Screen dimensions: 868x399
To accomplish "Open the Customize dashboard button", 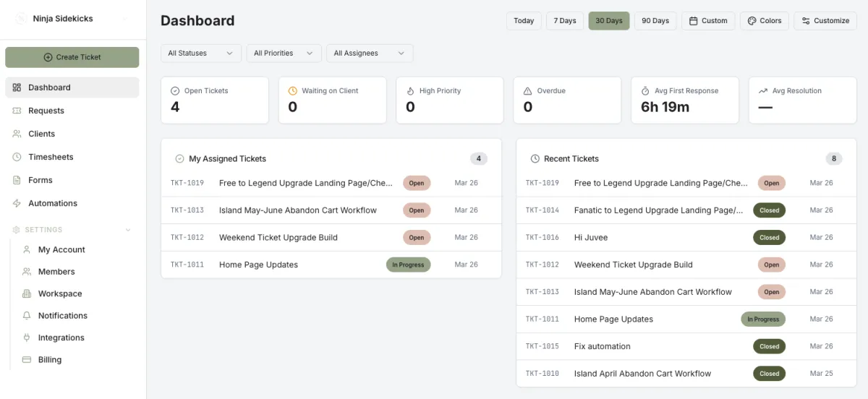I will pos(825,20).
